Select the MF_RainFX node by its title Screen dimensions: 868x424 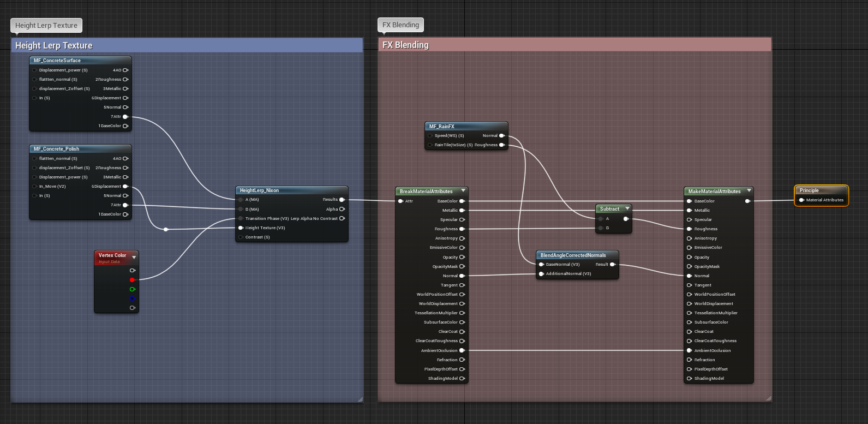pos(442,127)
